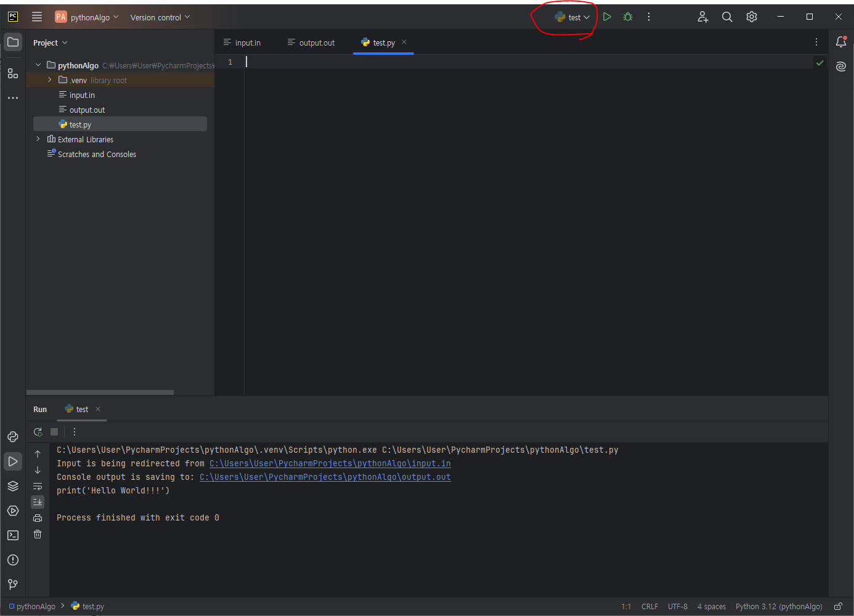Click CRLF line separator in status bar
The width and height of the screenshot is (854, 616).
tap(649, 606)
